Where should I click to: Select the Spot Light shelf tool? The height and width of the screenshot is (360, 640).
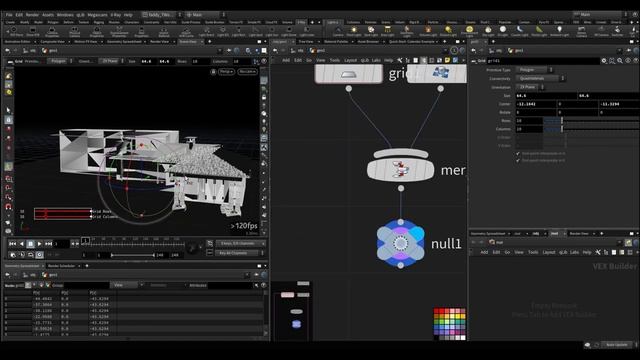point(371,31)
